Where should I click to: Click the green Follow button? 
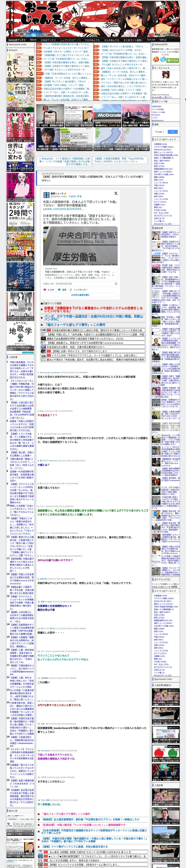click(173, 61)
